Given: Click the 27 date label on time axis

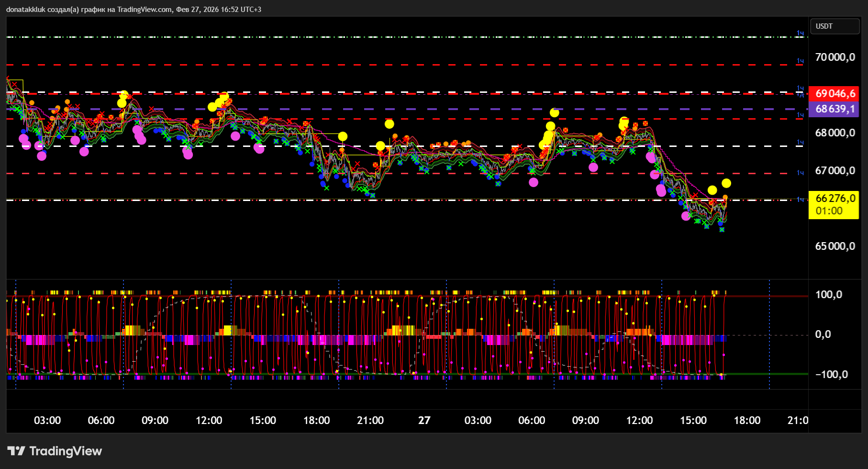Looking at the screenshot, I should coord(424,420).
